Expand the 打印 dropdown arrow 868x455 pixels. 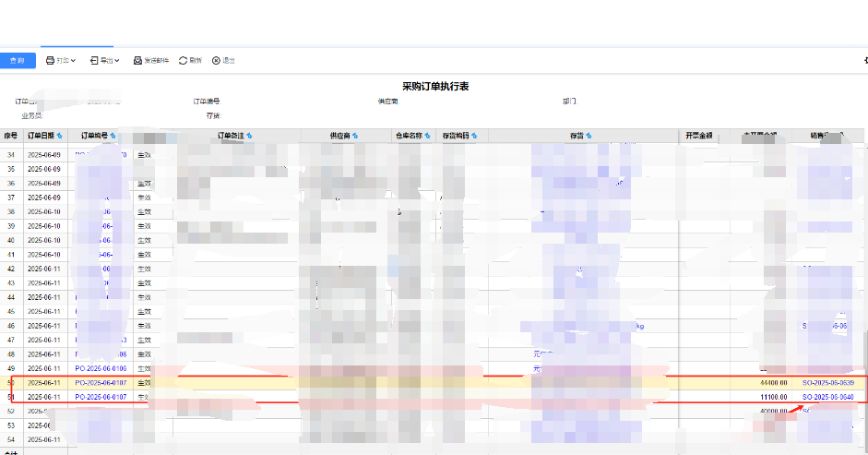click(74, 61)
